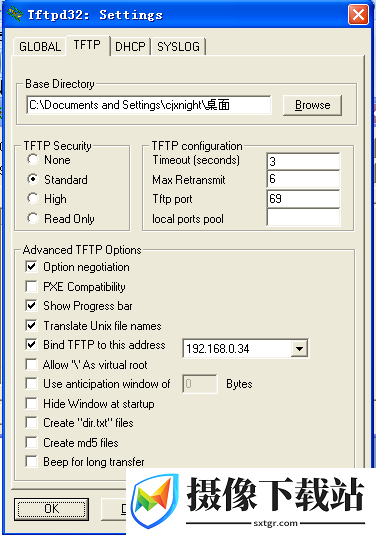Image resolution: width=376 pixels, height=535 pixels.
Task: Enable Create "dir.txt" files
Action: point(31,423)
